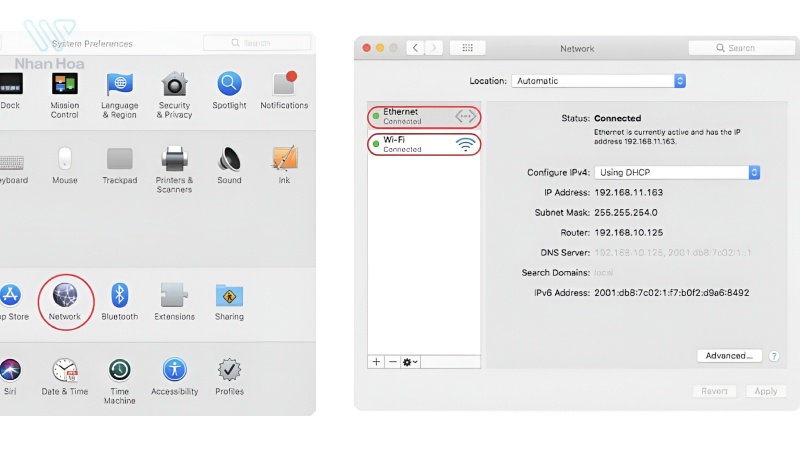
Task: Open Ink preferences
Action: (284, 166)
